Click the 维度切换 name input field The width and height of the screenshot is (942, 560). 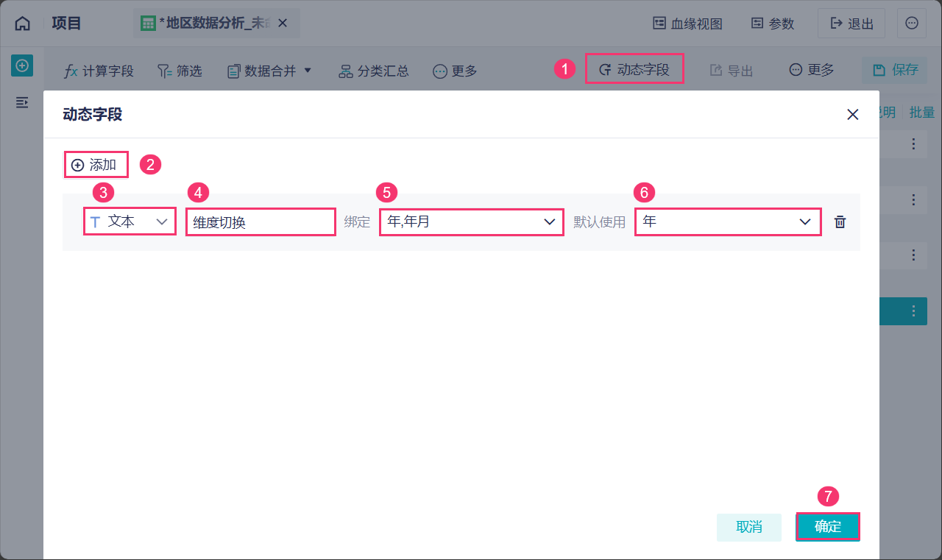click(261, 221)
